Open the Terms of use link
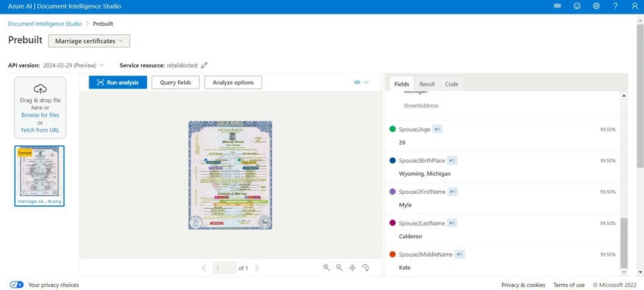Image resolution: width=644 pixels, height=290 pixels. point(569,285)
